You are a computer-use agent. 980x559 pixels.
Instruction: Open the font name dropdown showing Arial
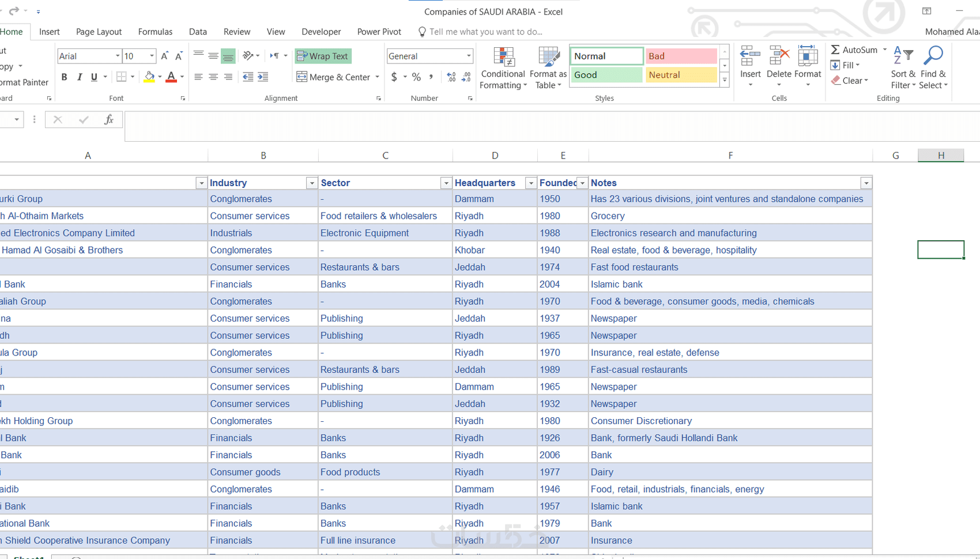click(118, 56)
